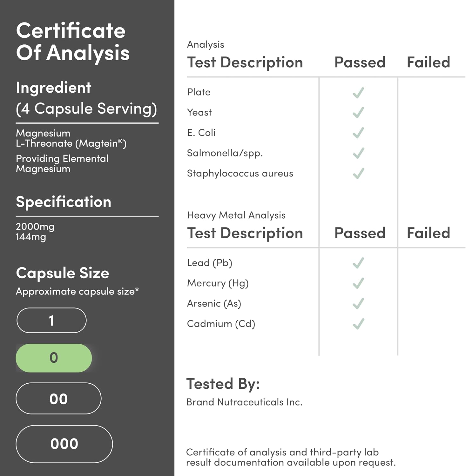This screenshot has width=466, height=476.
Task: Click the Yeast passed checkmark
Action: coord(358,112)
